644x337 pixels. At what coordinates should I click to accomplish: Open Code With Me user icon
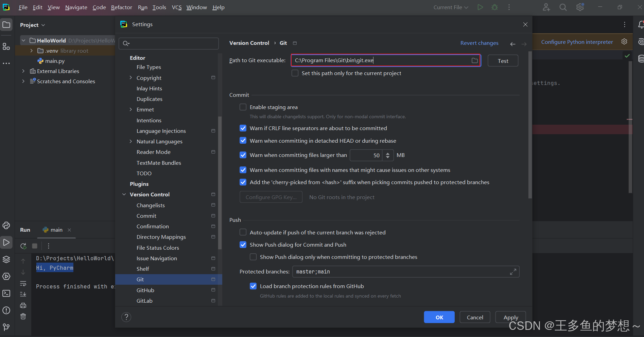click(x=546, y=7)
